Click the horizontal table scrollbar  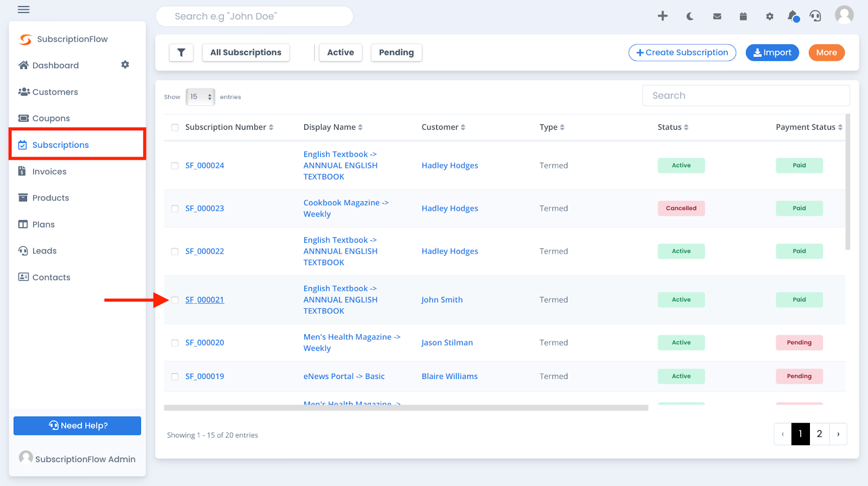pyautogui.click(x=406, y=408)
